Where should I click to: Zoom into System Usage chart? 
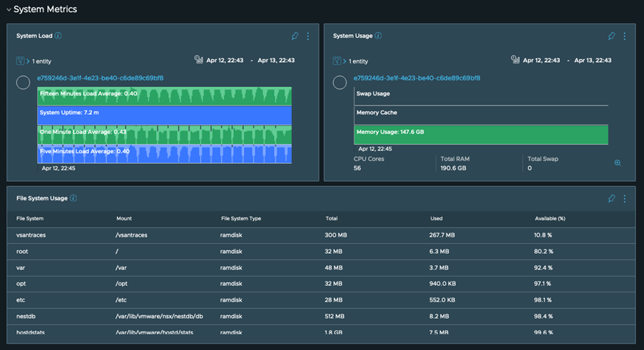[x=618, y=163]
